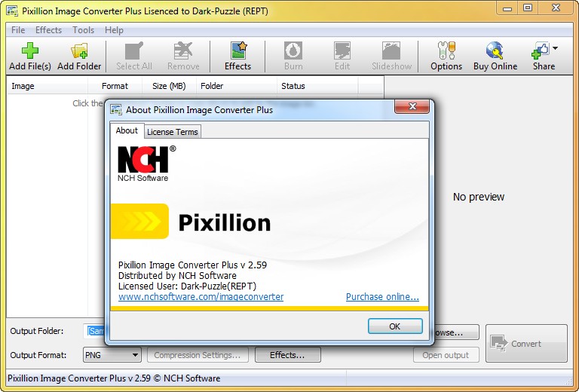Select the About tab

[127, 130]
